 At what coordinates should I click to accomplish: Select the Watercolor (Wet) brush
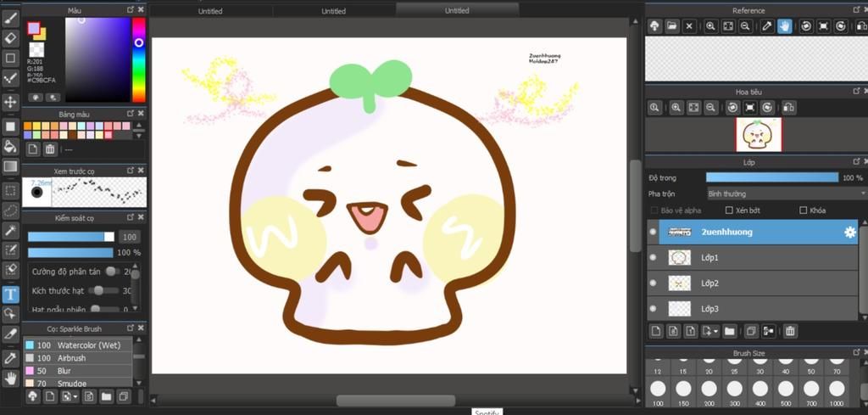tap(77, 345)
